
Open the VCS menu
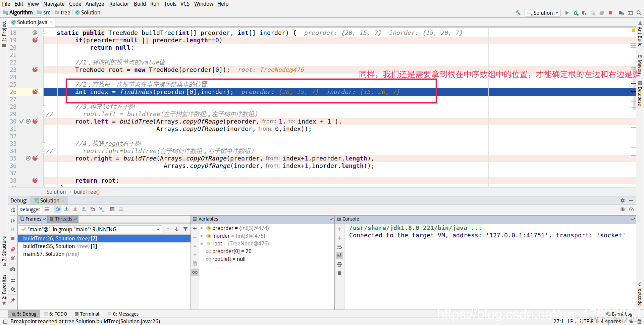point(185,4)
